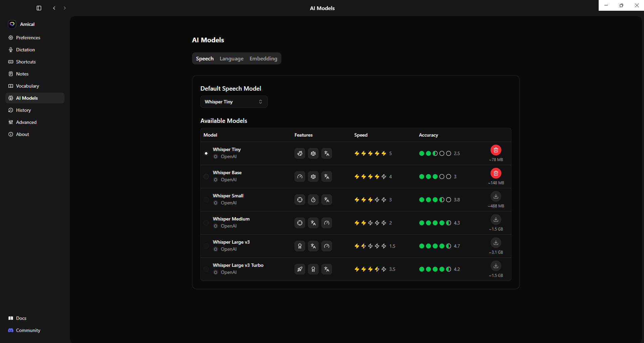644x343 pixels.
Task: Download the Whisper Large v3 model
Action: [496, 243]
